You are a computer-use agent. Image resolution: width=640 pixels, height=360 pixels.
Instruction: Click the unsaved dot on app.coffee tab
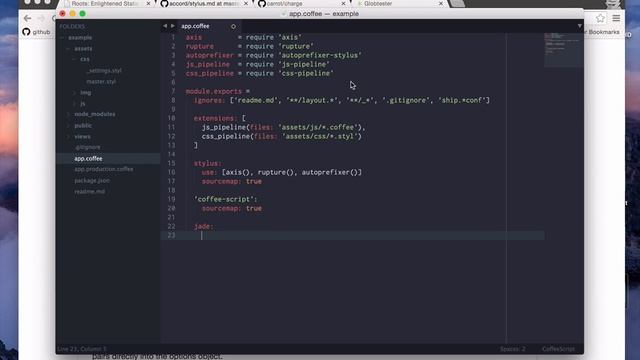(233, 26)
